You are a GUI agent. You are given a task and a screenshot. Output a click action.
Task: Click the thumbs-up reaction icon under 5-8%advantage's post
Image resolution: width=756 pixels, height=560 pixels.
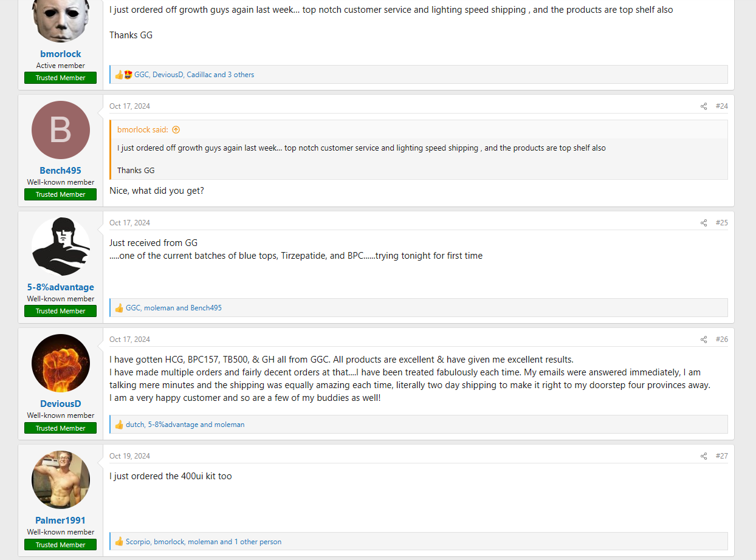click(119, 308)
